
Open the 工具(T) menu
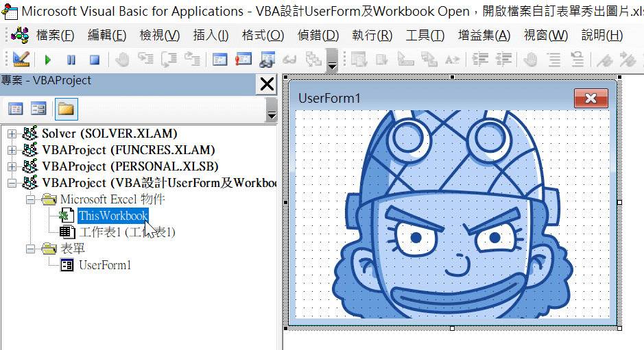coord(425,36)
